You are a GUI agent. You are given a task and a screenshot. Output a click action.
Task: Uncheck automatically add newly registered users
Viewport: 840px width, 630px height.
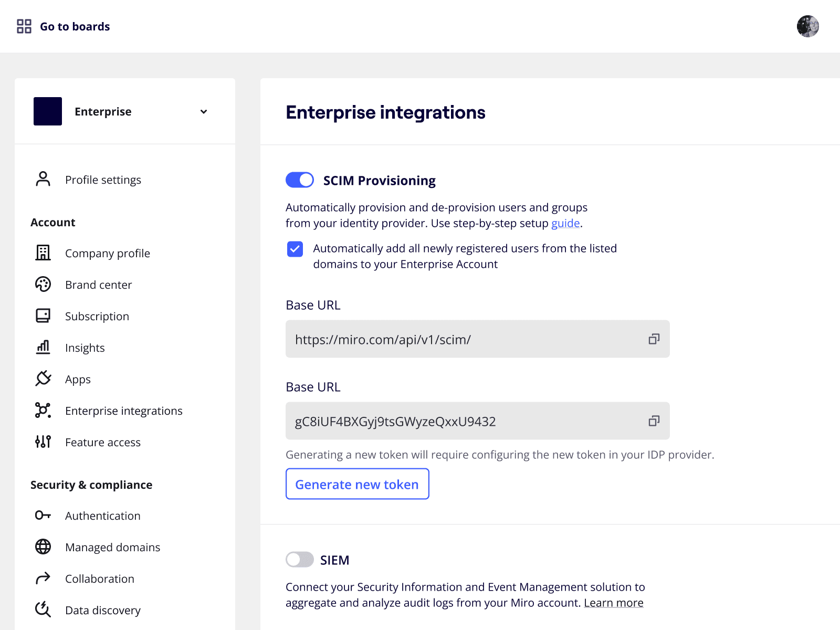(295, 249)
